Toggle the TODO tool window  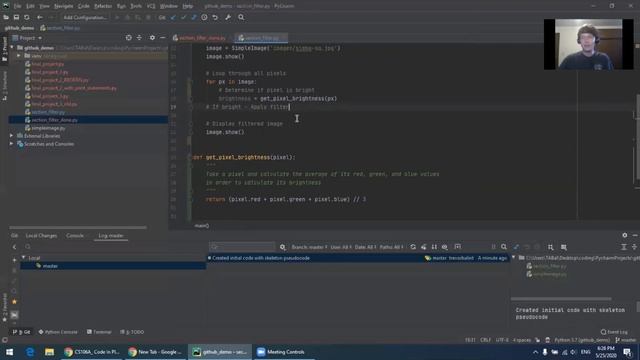(132, 332)
